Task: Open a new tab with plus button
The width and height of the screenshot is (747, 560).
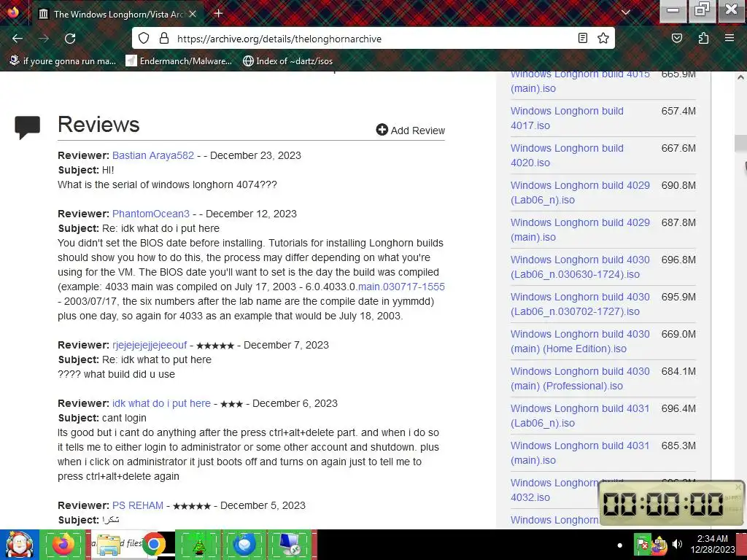Action: 218,13
